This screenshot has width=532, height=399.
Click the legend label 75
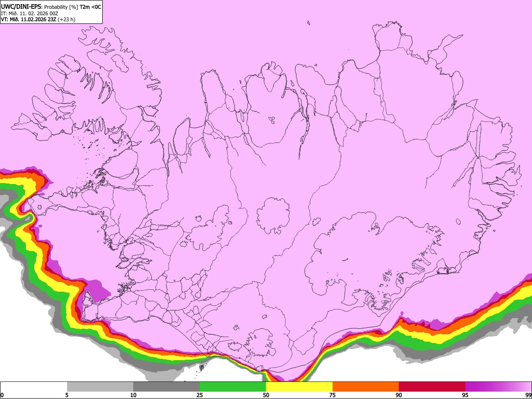(x=333, y=395)
